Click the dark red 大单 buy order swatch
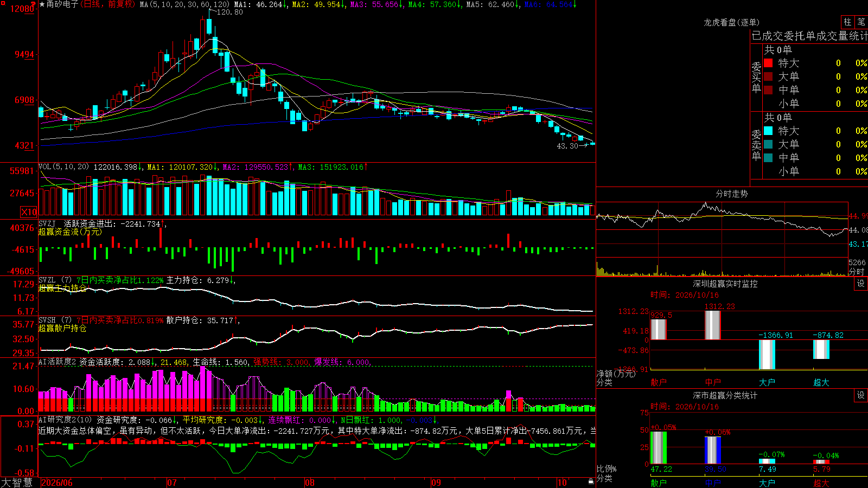 [768, 76]
